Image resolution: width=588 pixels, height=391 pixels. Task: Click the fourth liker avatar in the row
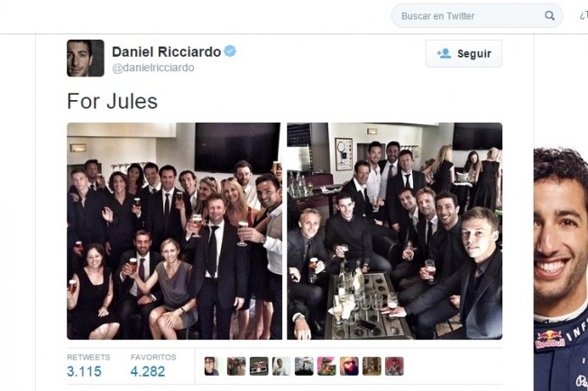click(x=281, y=367)
